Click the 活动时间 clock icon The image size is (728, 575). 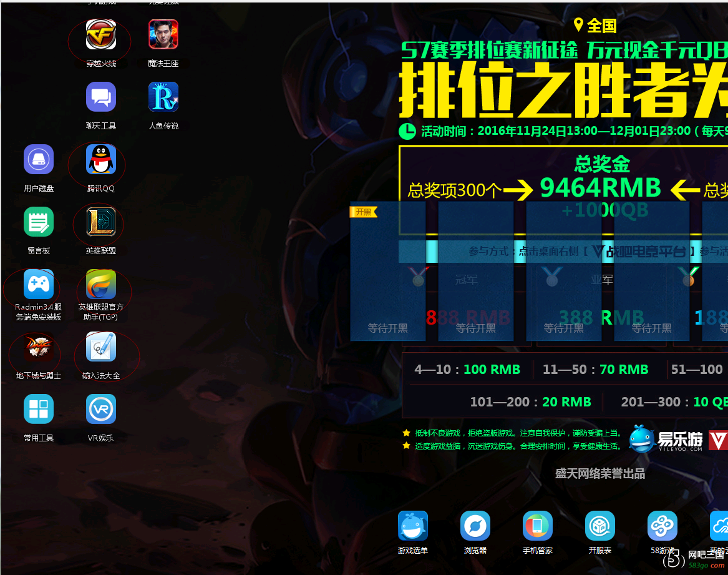coord(407,131)
